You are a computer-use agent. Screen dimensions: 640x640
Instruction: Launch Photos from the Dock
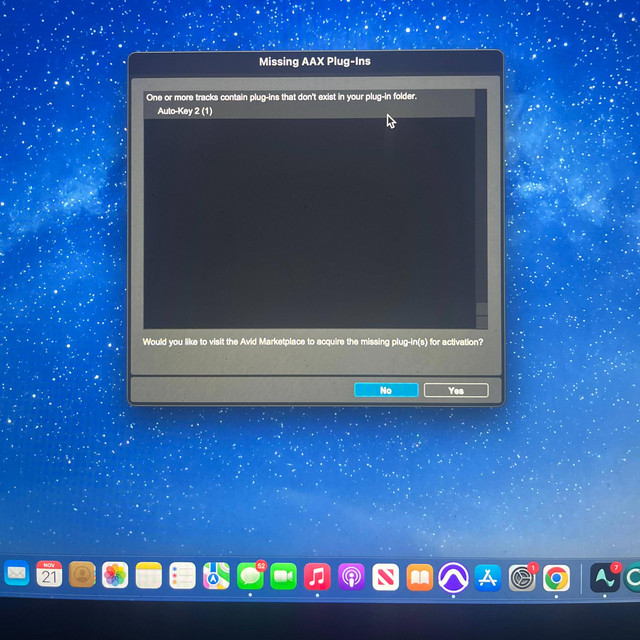(115, 575)
